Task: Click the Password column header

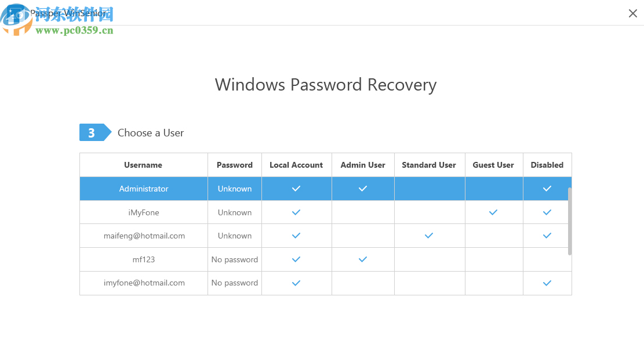Action: click(x=235, y=165)
